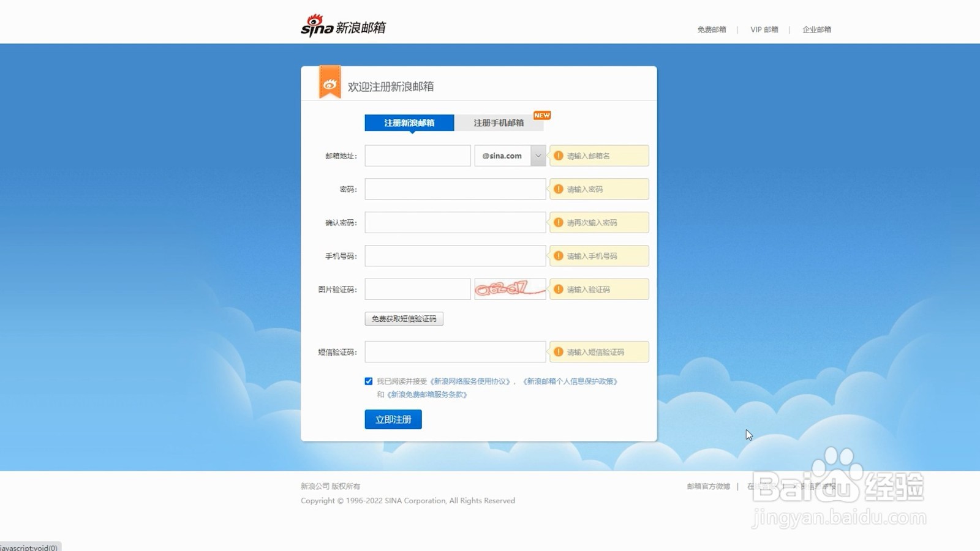This screenshot has width=980, height=551.
Task: Click the 立即注册 button
Action: [393, 419]
